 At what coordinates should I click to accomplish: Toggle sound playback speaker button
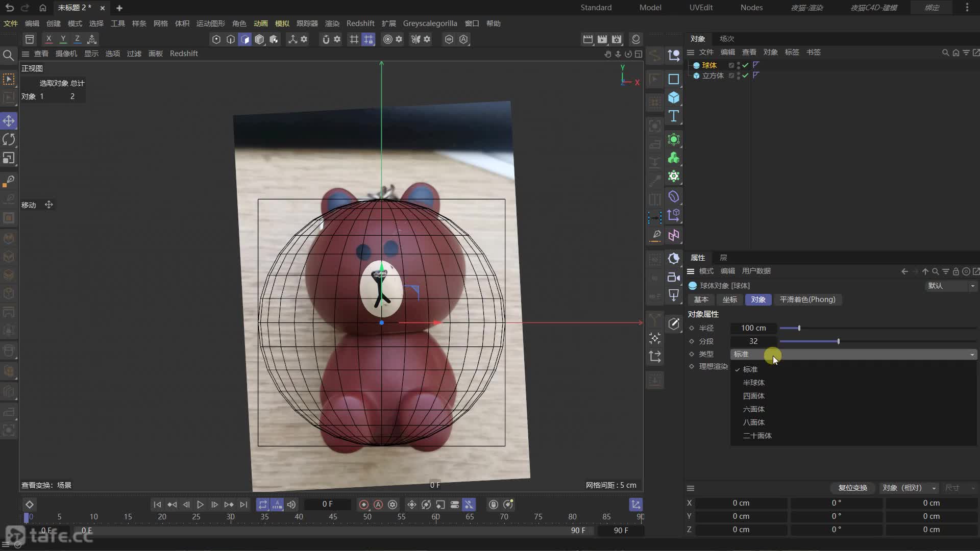pyautogui.click(x=291, y=505)
